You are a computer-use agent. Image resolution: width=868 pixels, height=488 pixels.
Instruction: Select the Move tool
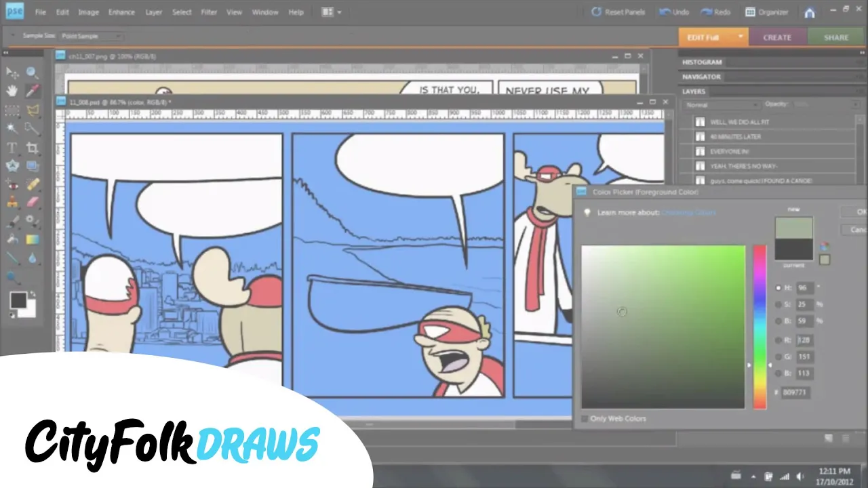tap(12, 73)
